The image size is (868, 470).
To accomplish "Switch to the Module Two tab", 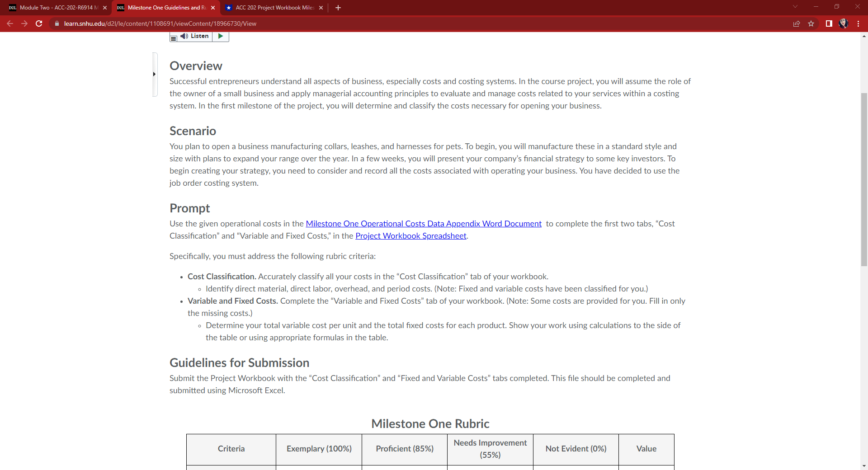I will click(54, 7).
